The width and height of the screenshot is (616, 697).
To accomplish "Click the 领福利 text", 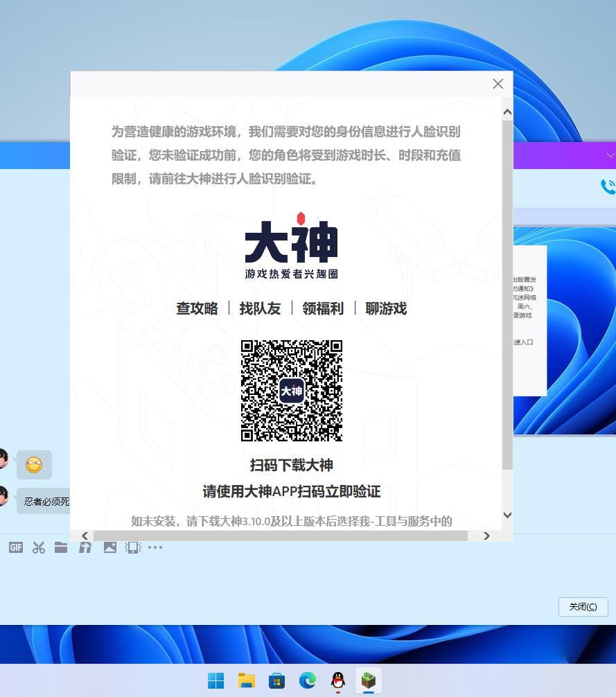I will [323, 308].
